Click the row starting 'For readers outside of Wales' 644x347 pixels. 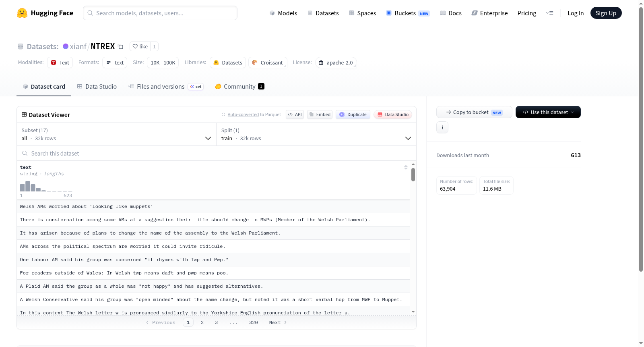click(213, 273)
